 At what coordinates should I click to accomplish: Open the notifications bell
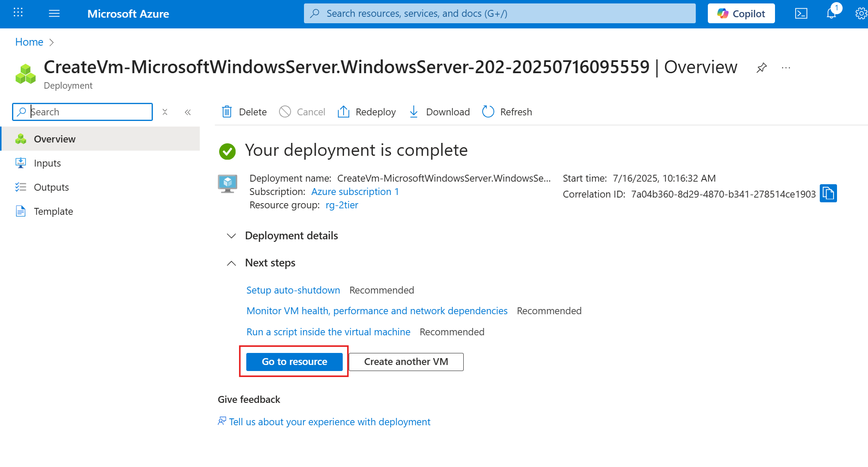click(831, 13)
